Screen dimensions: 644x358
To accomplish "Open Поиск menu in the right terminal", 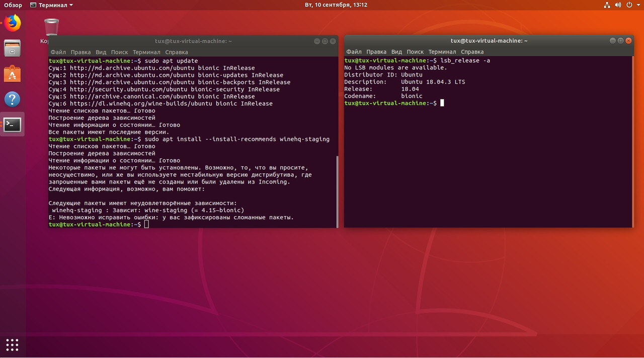I will (415, 51).
